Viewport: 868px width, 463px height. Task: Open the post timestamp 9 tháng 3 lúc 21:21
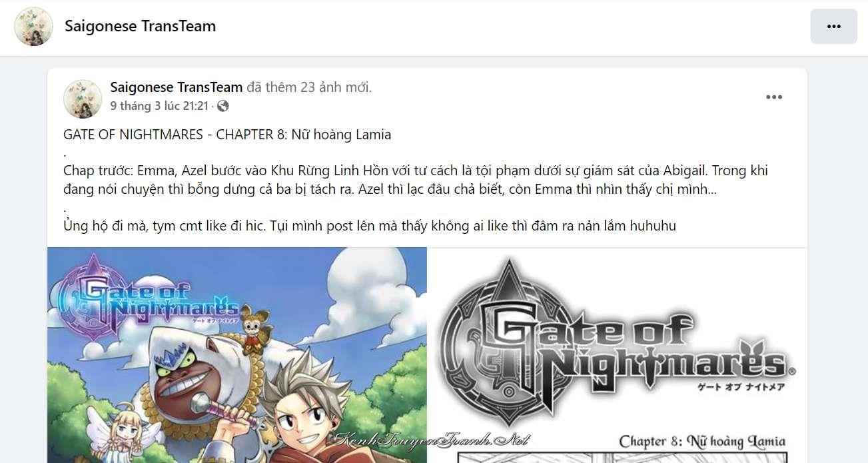click(160, 106)
